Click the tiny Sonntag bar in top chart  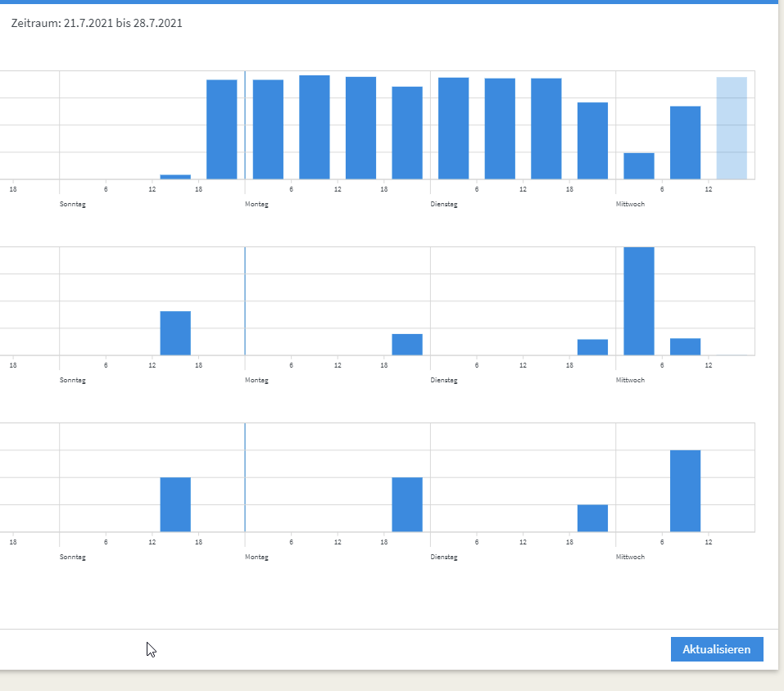coord(175,177)
